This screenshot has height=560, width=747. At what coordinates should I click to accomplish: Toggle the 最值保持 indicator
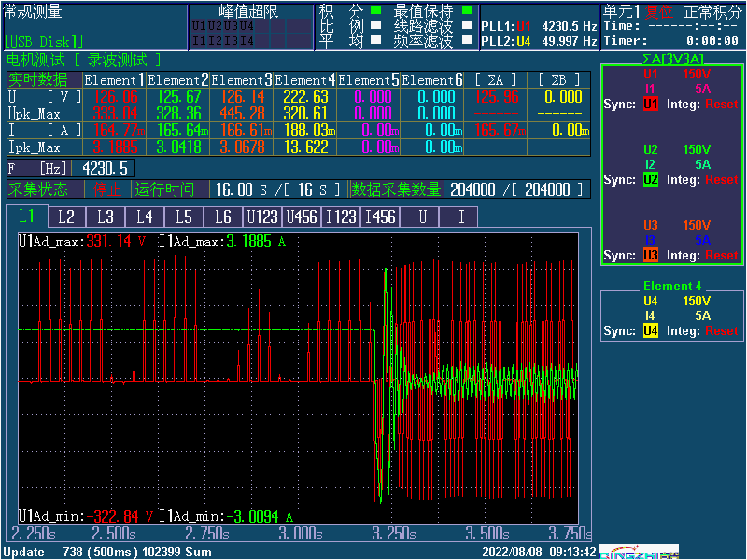coord(468,11)
